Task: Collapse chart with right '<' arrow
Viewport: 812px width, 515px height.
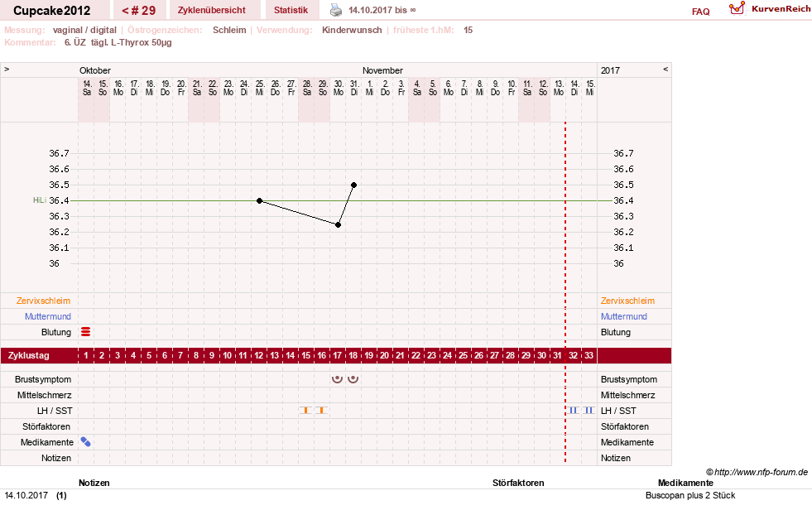Action: point(665,69)
